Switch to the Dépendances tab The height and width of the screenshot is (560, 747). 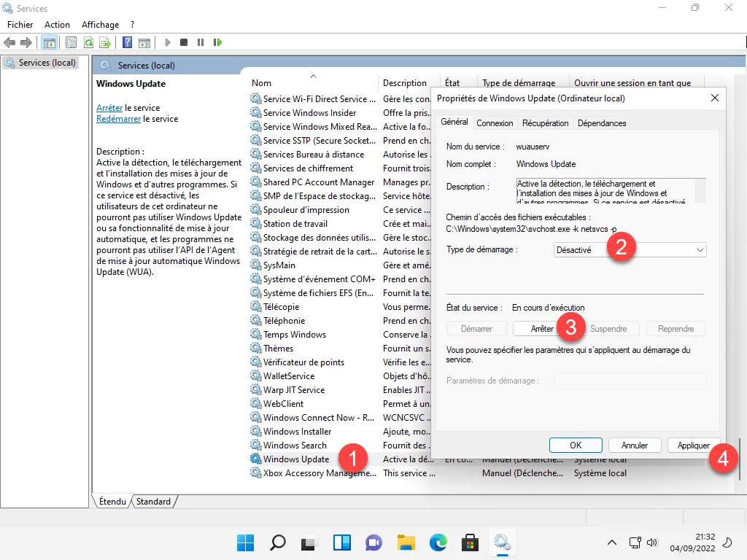tap(601, 123)
